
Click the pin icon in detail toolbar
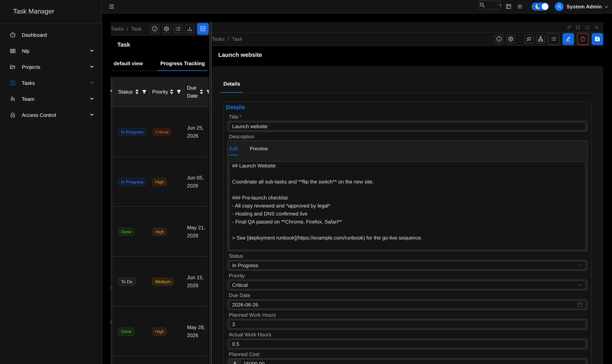click(x=529, y=39)
